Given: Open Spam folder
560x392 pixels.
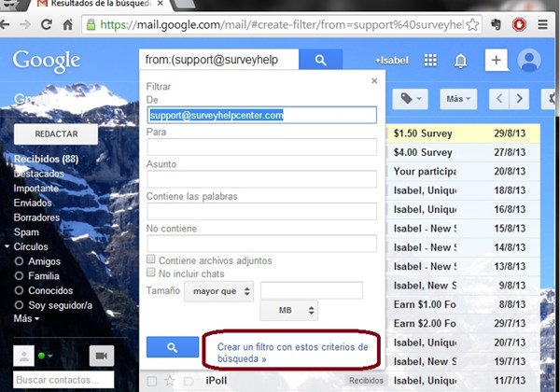Looking at the screenshot, I should [x=26, y=232].
